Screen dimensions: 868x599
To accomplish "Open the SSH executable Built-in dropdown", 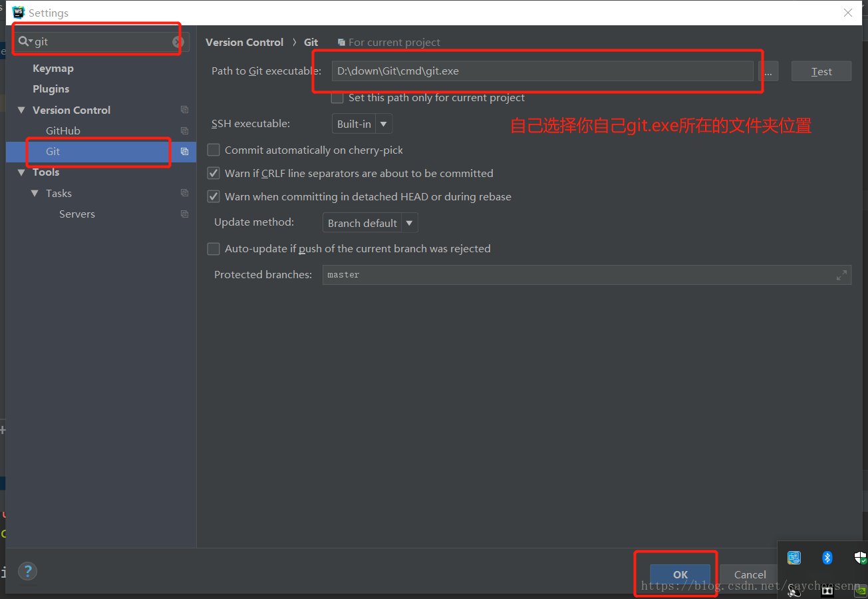I will click(362, 124).
